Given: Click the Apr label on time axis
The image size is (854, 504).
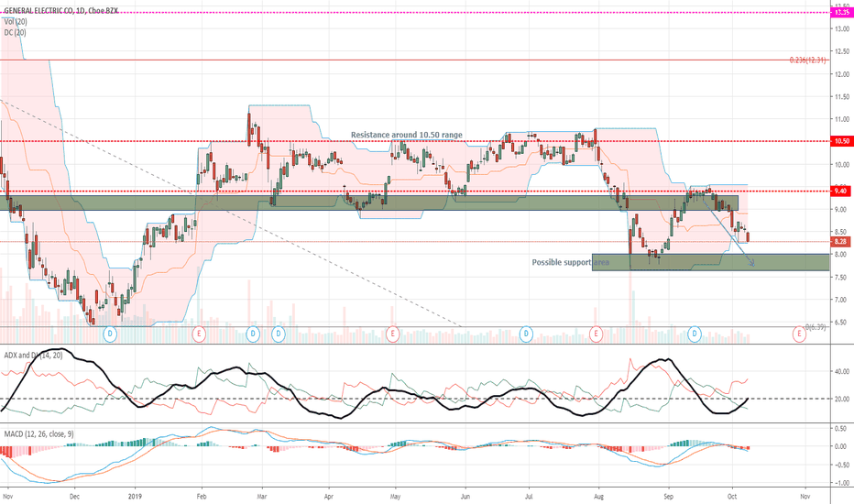Looking at the screenshot, I should (x=328, y=497).
